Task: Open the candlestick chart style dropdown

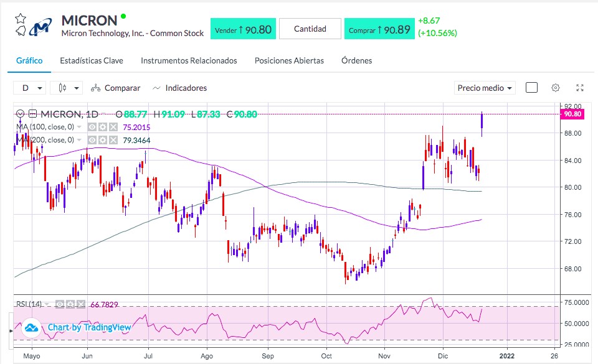Action: (x=67, y=88)
